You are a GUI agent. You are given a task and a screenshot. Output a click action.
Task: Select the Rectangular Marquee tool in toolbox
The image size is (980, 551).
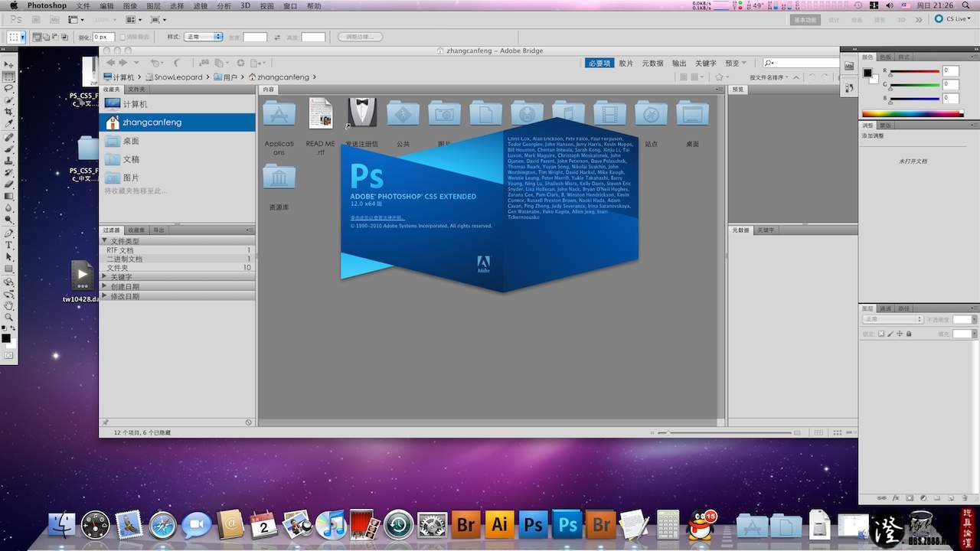tap(9, 77)
